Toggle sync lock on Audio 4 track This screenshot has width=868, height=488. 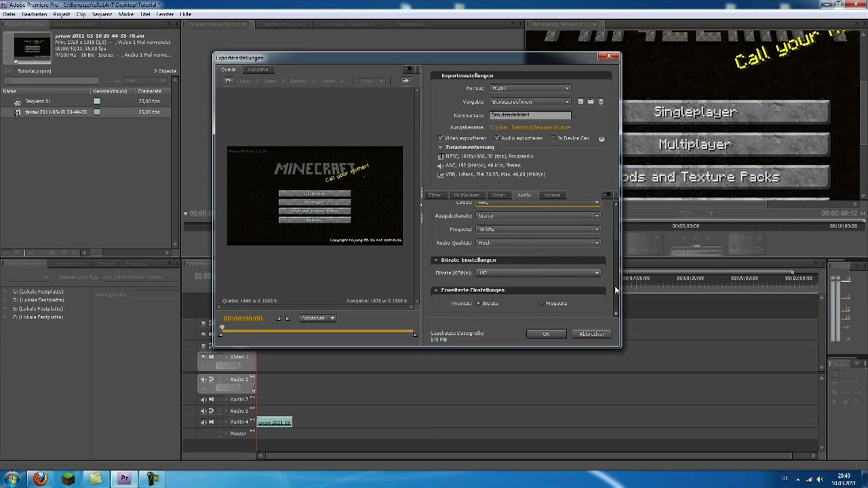coord(212,422)
